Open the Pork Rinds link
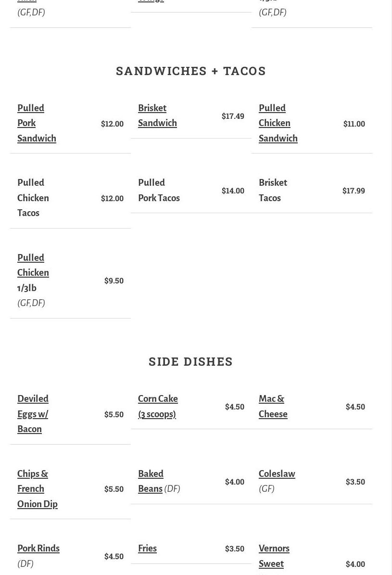This screenshot has width=392, height=575. click(38, 548)
